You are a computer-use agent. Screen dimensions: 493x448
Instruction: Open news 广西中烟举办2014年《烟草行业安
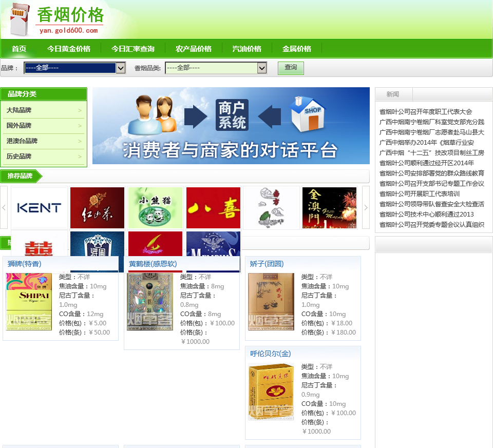click(426, 143)
